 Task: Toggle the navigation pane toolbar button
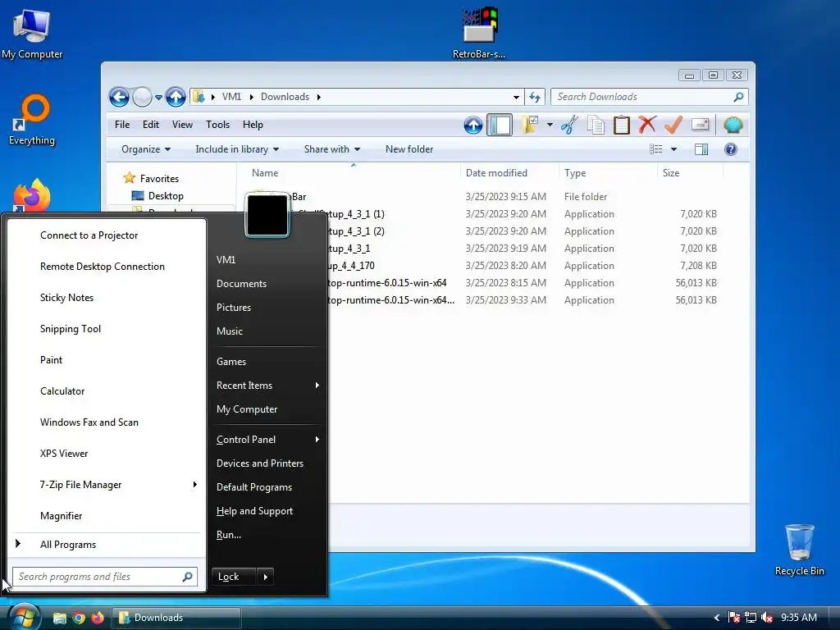[x=500, y=125]
